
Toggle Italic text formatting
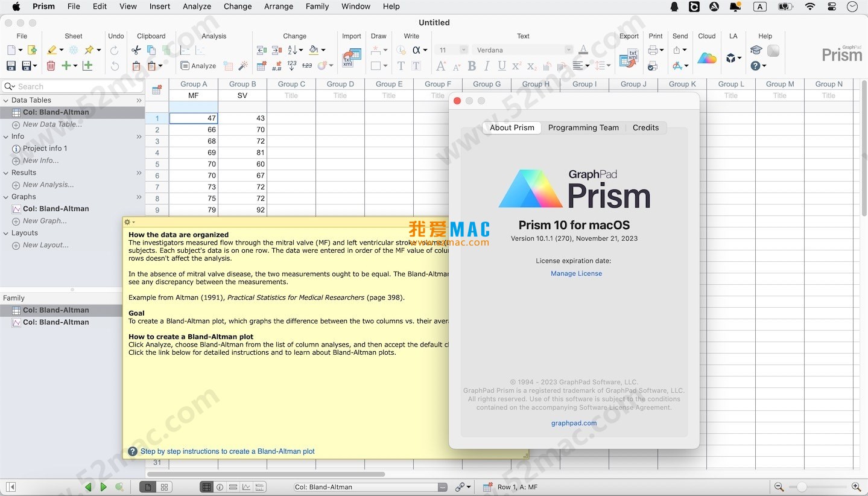487,66
